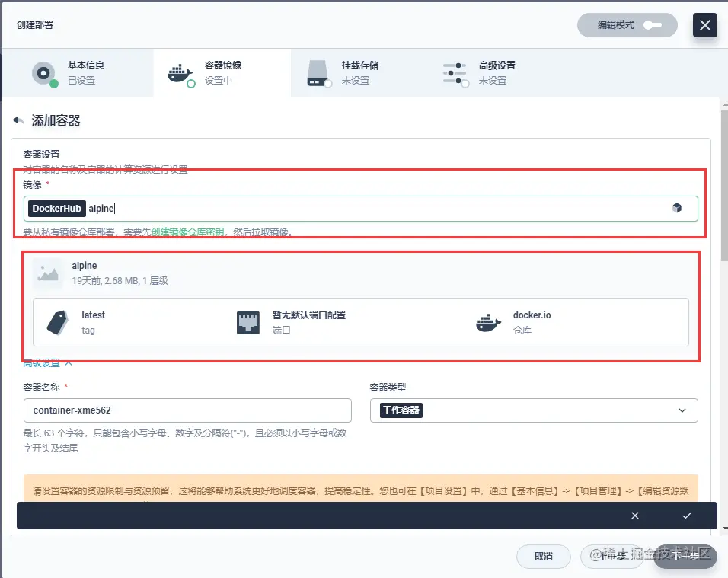Image resolution: width=728 pixels, height=578 pixels.
Task: Click the 高级设置 sliders icon
Action: click(455, 74)
